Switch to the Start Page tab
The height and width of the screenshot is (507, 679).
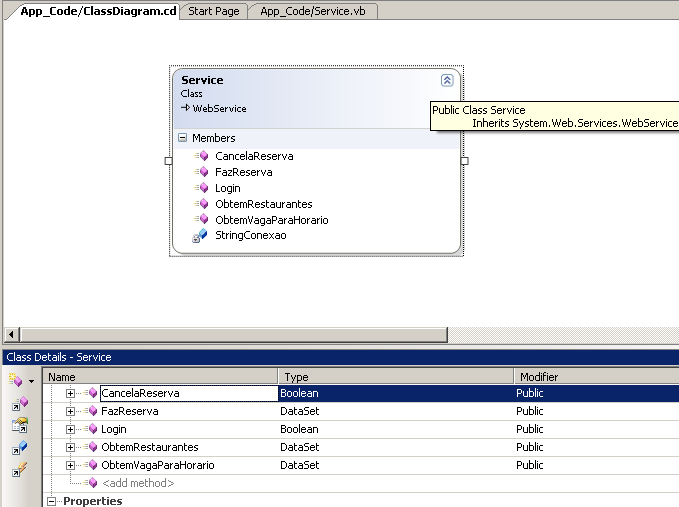tap(214, 10)
